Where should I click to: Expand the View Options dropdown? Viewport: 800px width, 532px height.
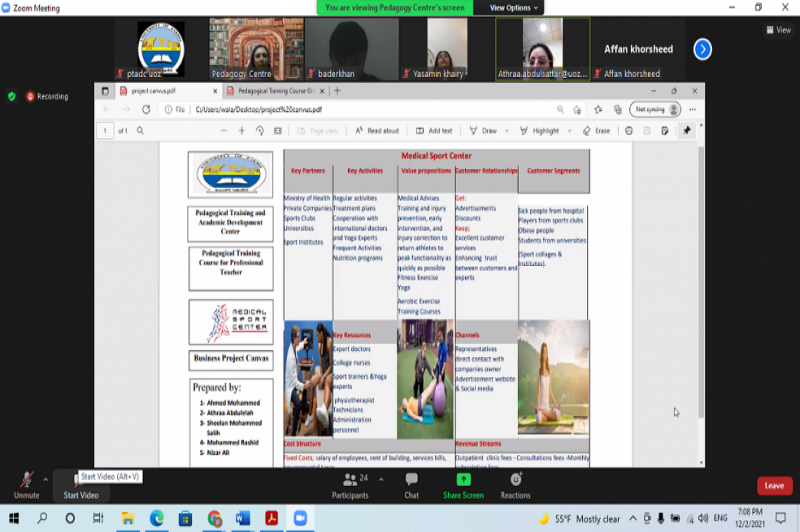[514, 7]
